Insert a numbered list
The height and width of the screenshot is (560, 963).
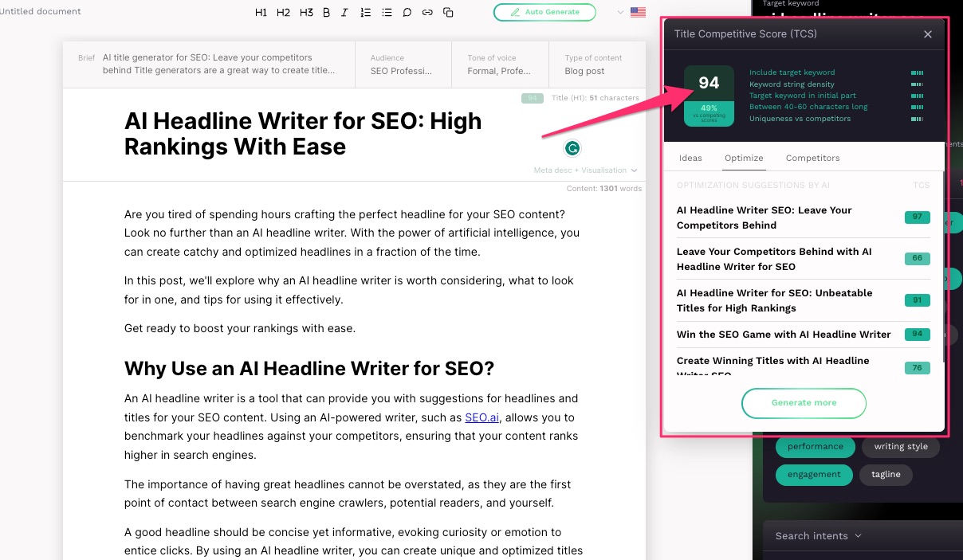366,13
